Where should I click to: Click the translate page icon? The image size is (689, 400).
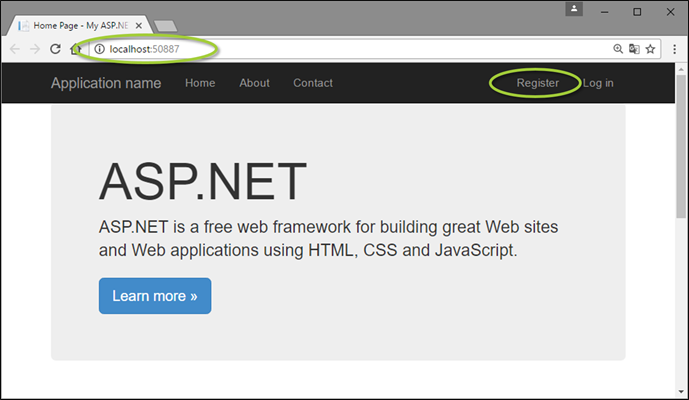(634, 49)
